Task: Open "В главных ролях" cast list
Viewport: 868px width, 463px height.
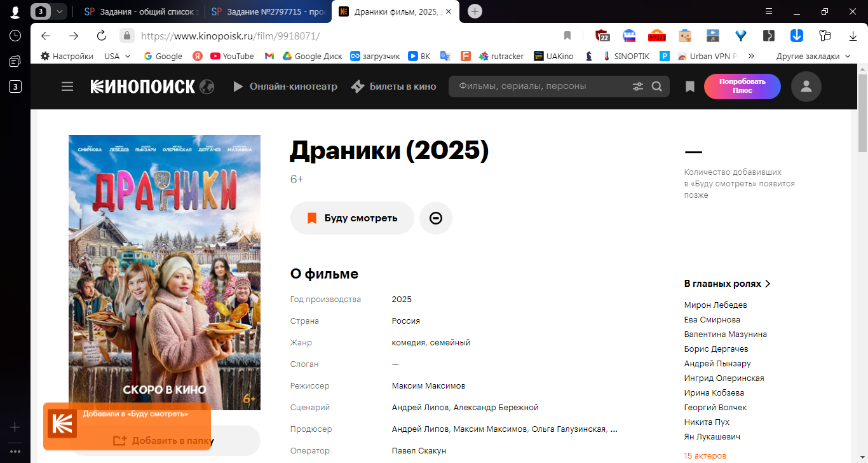Action: [x=728, y=284]
